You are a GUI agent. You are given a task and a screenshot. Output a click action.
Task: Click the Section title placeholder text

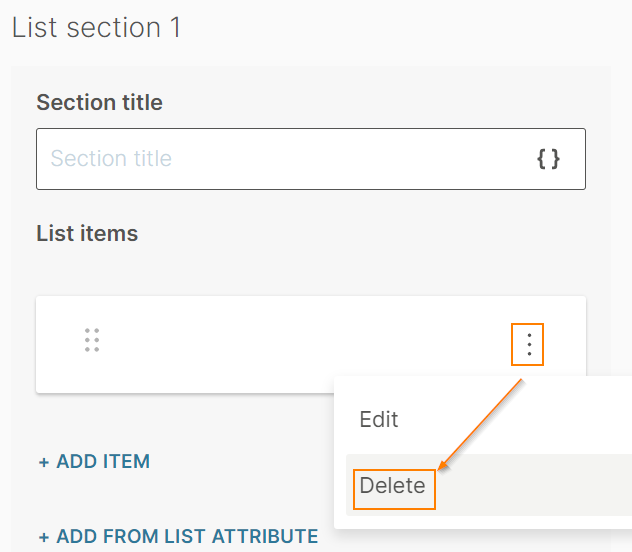pyautogui.click(x=111, y=159)
